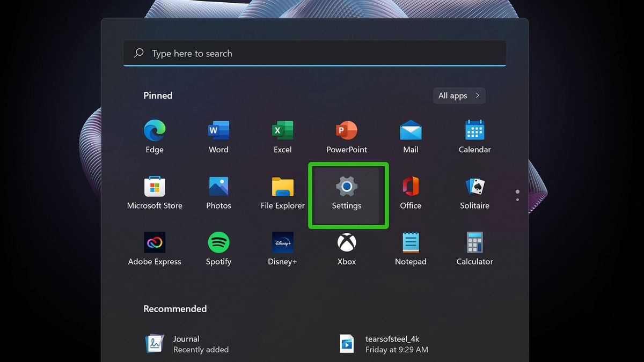Image resolution: width=644 pixels, height=362 pixels.
Task: Launch File Explorer
Action: (x=282, y=187)
